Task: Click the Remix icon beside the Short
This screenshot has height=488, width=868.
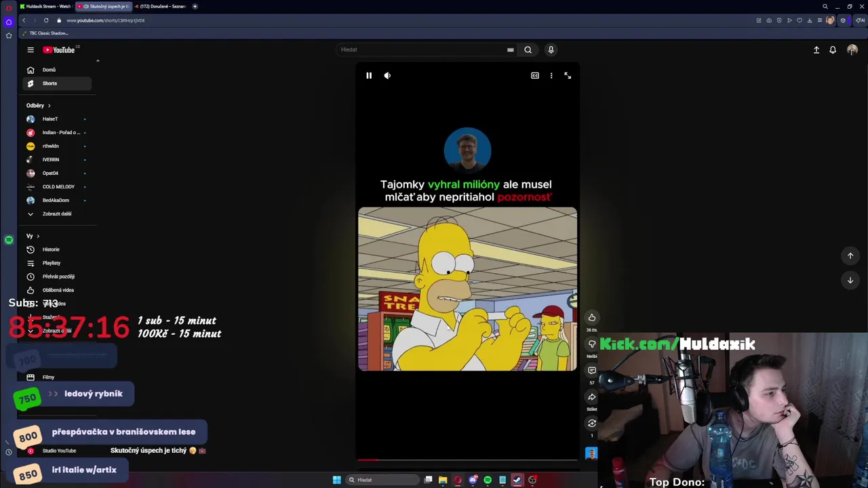Action: [x=592, y=423]
